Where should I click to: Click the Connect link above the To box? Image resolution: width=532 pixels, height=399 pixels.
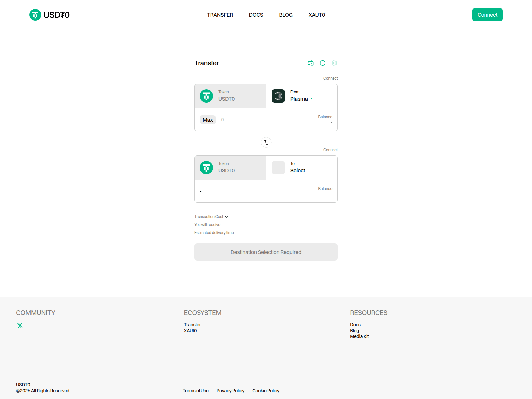(x=331, y=150)
